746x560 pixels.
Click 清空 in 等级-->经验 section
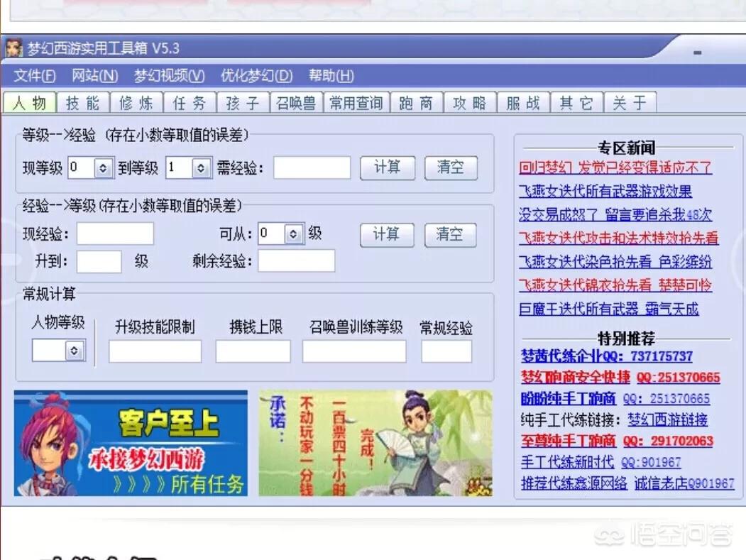tap(450, 168)
